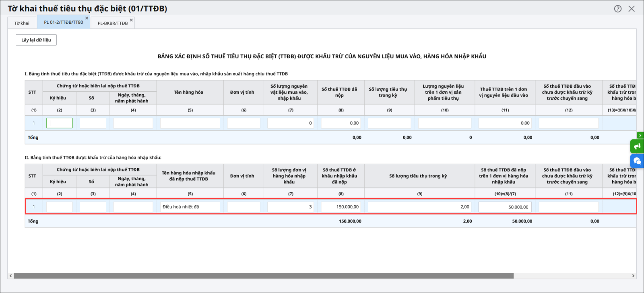The height and width of the screenshot is (293, 644).
Task: Click import quantity field showing 3
Action: point(291,207)
